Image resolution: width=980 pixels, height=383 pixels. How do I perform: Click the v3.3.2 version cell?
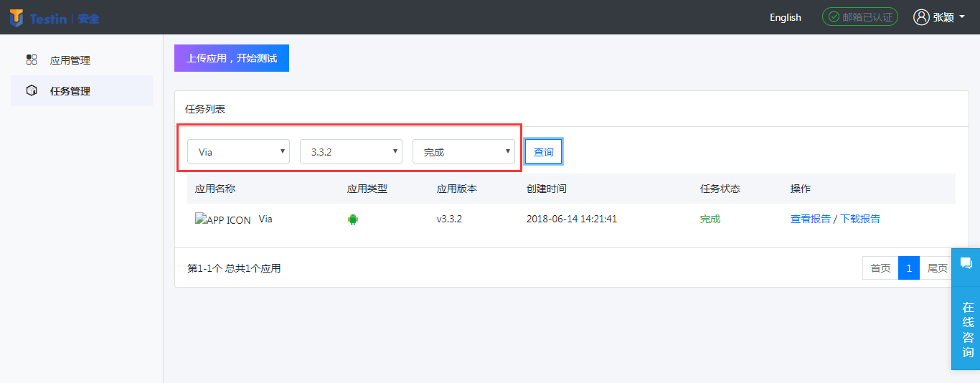[x=449, y=219]
